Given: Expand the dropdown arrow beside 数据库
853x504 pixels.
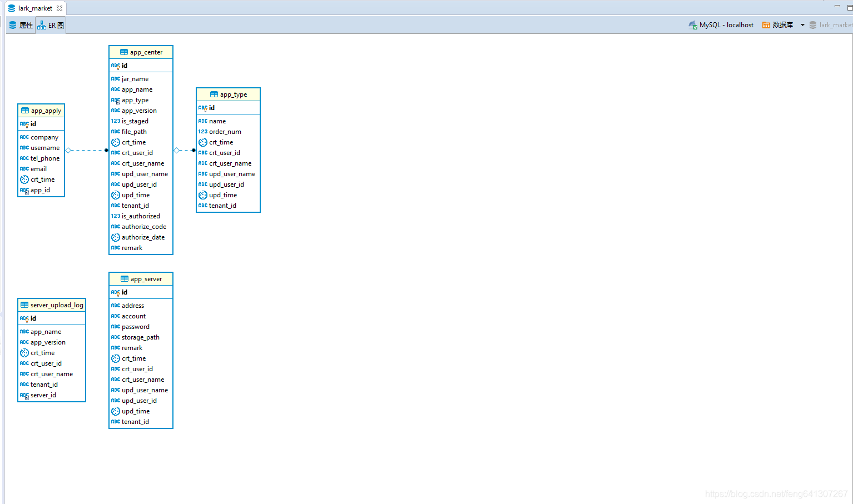Looking at the screenshot, I should [x=802, y=25].
